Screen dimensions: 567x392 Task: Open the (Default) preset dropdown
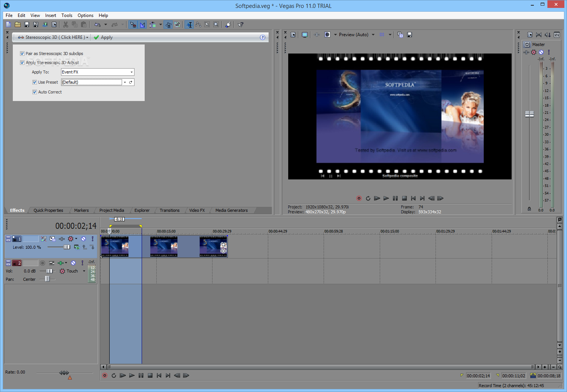click(x=125, y=82)
